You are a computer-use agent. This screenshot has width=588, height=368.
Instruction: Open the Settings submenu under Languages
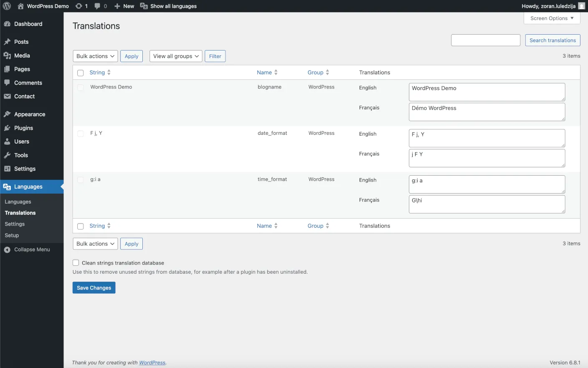(15, 224)
